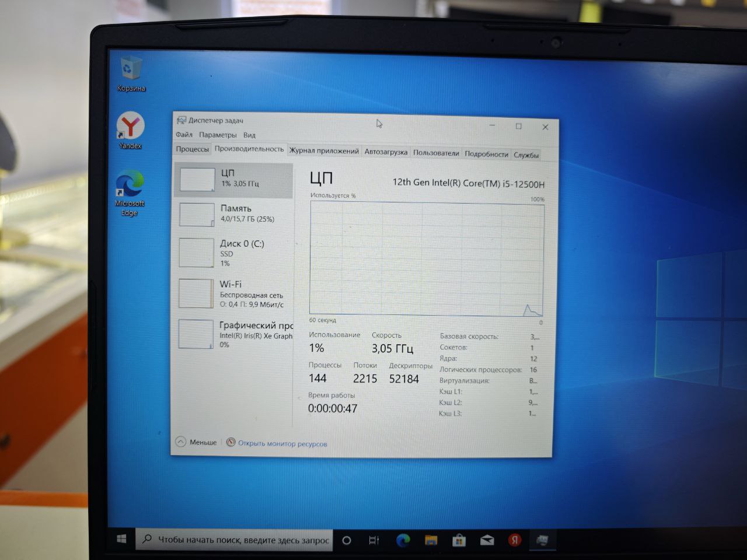This screenshot has width=747, height=560.
Task: Click the taskbar search input field
Action: click(235, 540)
